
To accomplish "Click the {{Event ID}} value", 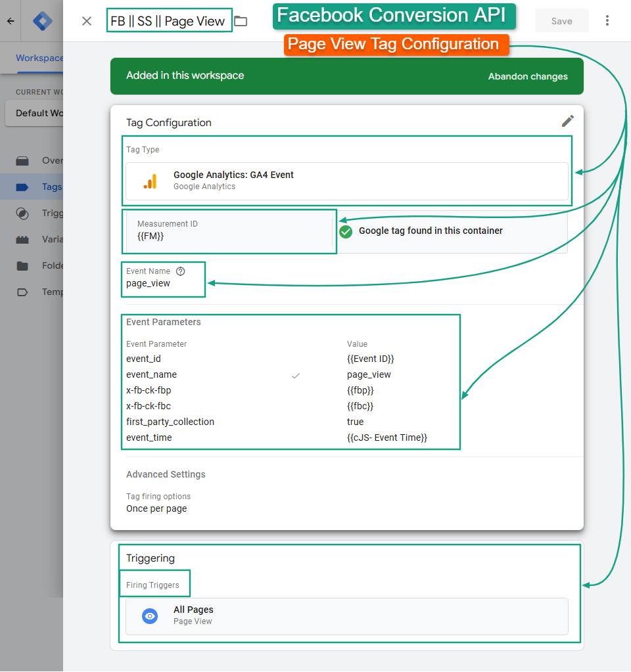I will (370, 359).
